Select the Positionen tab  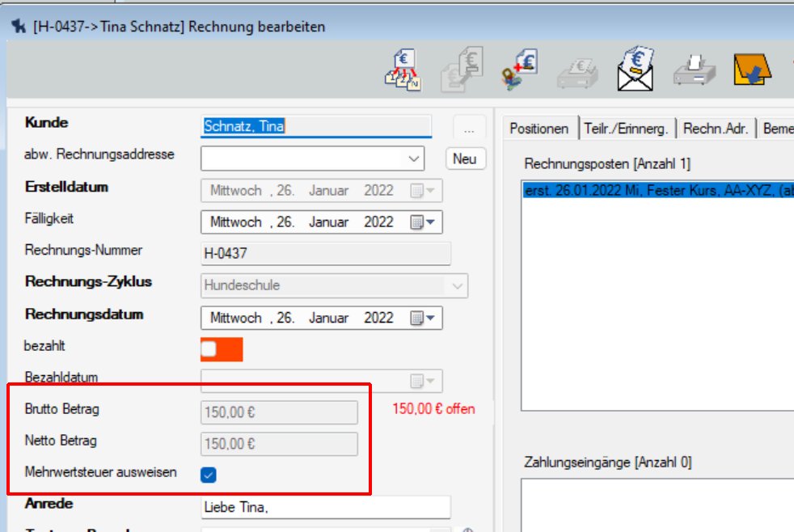(538, 129)
